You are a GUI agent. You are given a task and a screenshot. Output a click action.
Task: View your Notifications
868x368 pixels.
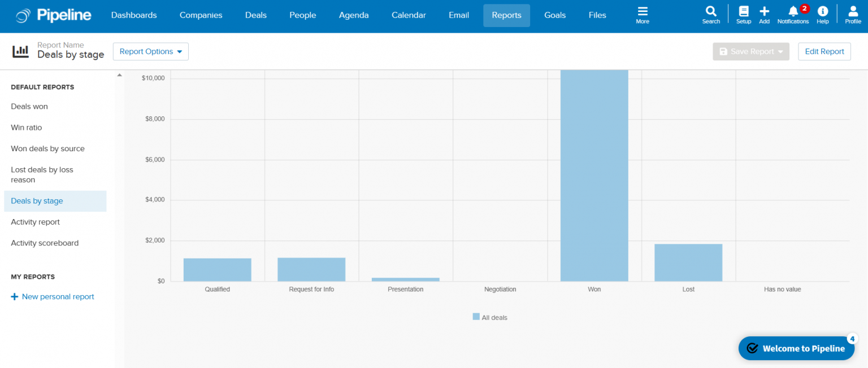click(x=792, y=12)
